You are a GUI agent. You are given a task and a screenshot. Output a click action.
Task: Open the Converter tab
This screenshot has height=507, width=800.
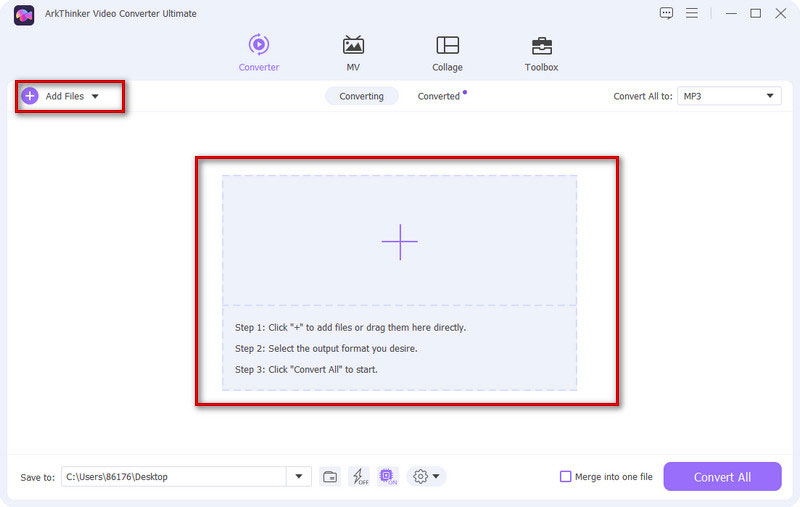(x=259, y=53)
